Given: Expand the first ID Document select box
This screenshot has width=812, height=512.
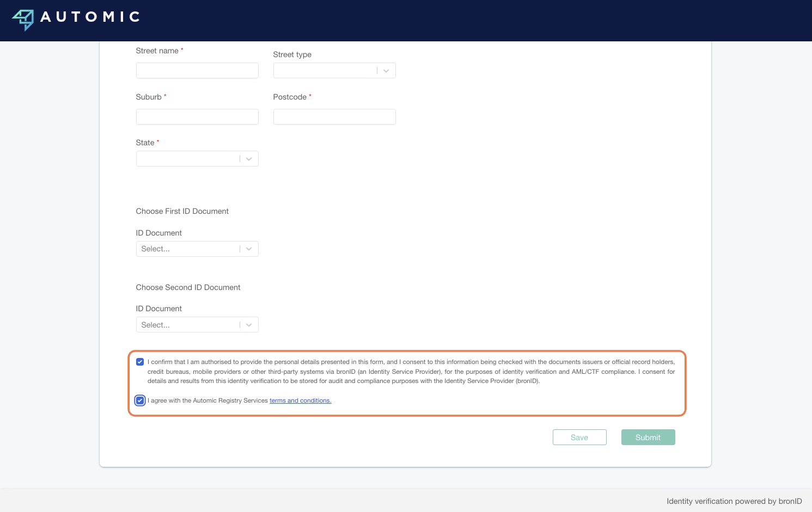Looking at the screenshot, I should click(x=187, y=249).
